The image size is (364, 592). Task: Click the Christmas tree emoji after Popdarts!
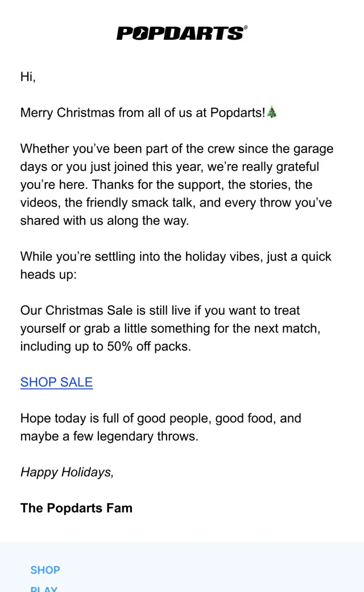click(x=272, y=112)
